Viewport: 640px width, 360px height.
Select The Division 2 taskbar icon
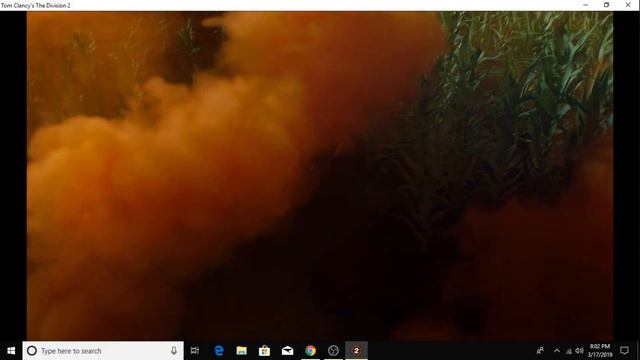(356, 351)
